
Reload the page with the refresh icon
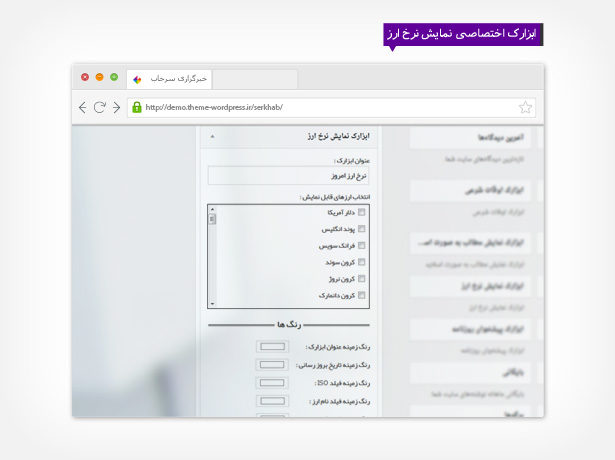pyautogui.click(x=100, y=107)
